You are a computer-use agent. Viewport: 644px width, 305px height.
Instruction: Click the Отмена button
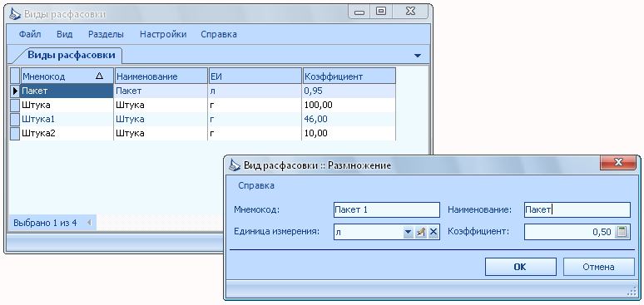[x=598, y=267]
